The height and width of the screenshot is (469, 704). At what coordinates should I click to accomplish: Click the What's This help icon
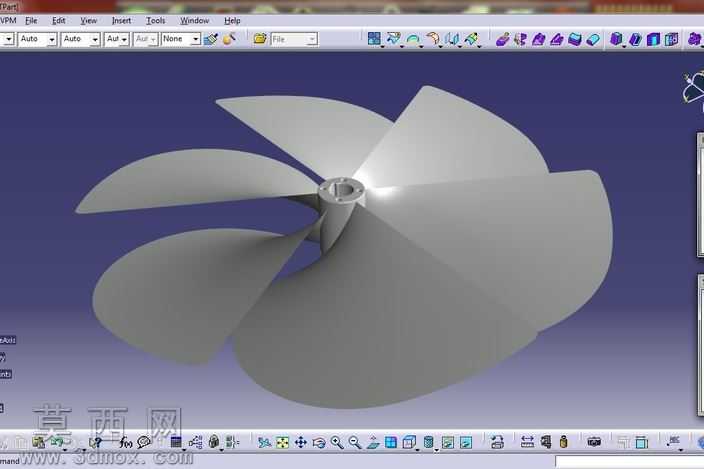pyautogui.click(x=95, y=443)
